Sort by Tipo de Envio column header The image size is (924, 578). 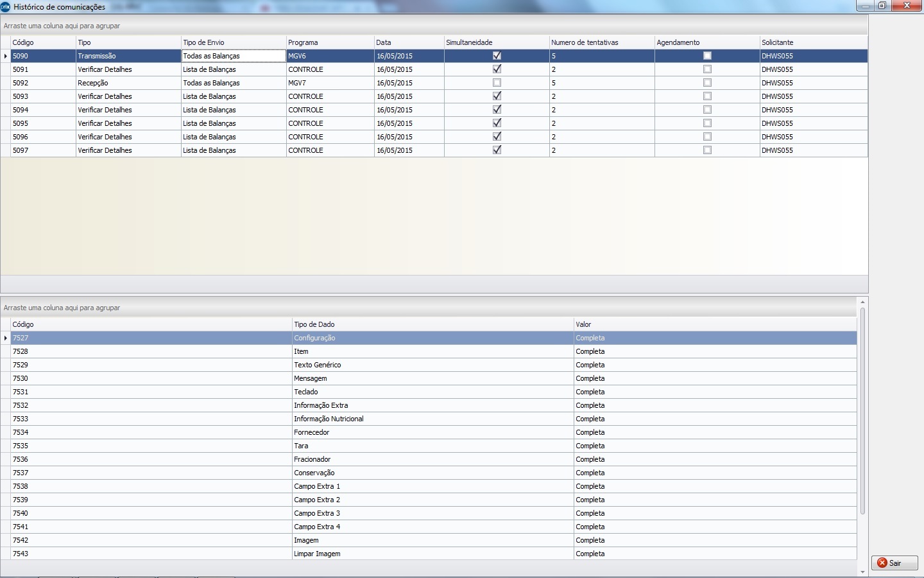pyautogui.click(x=234, y=42)
